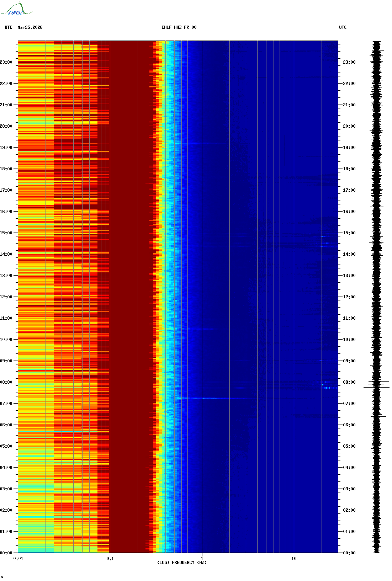Click the Mar25,2026 date label
The height and width of the screenshot is (581, 392).
click(30, 27)
